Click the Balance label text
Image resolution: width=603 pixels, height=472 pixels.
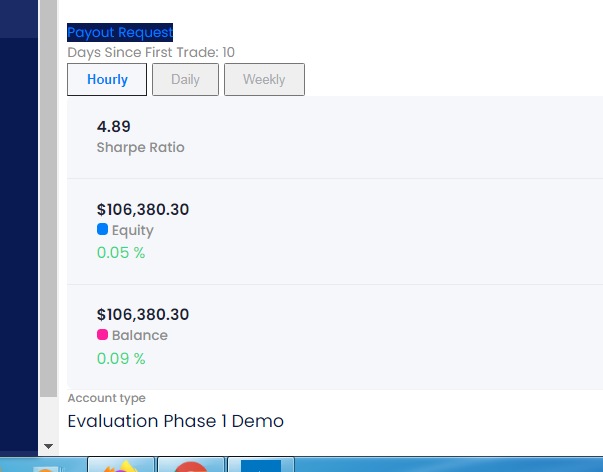click(140, 335)
